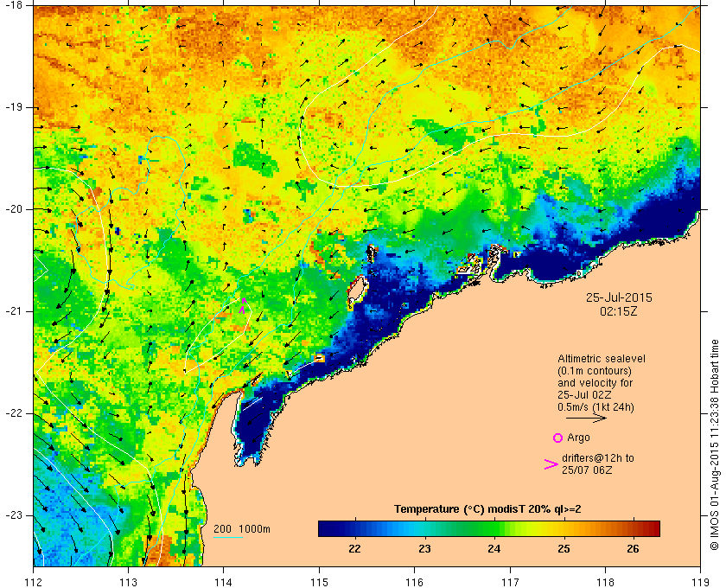Click latitude axis label -22
Image resolution: width=726 pixels, height=588 pixels.
click(13, 412)
